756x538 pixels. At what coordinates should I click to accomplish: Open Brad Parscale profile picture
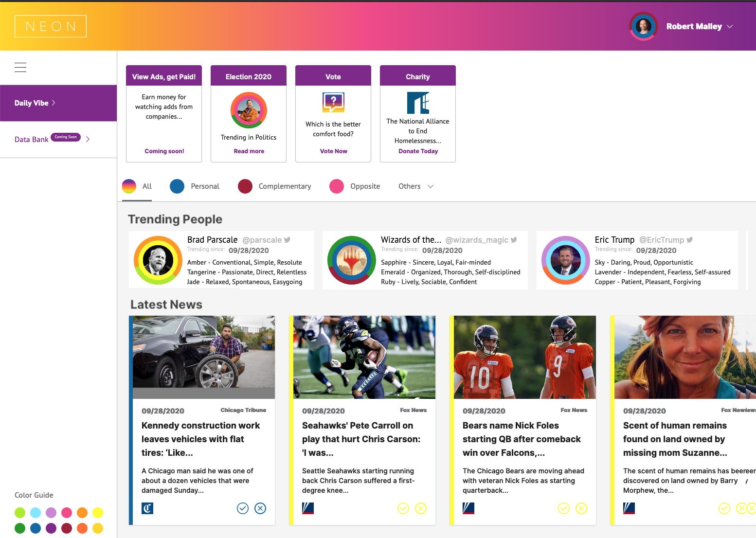pyautogui.click(x=158, y=260)
